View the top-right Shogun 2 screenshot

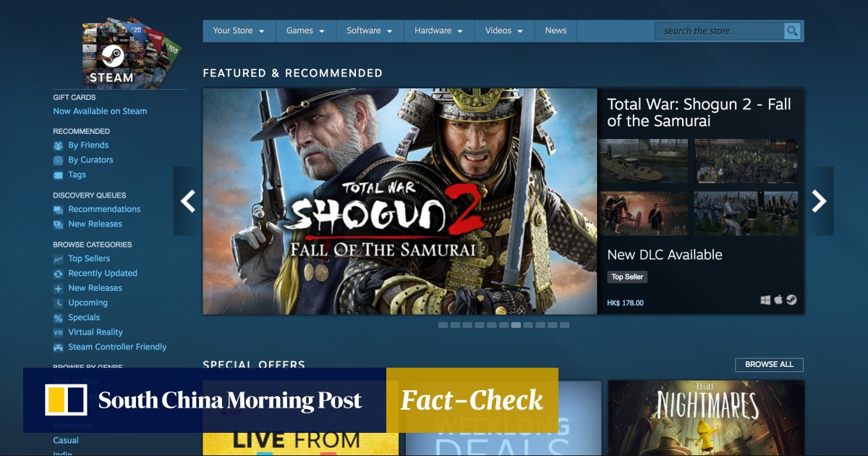point(746,161)
